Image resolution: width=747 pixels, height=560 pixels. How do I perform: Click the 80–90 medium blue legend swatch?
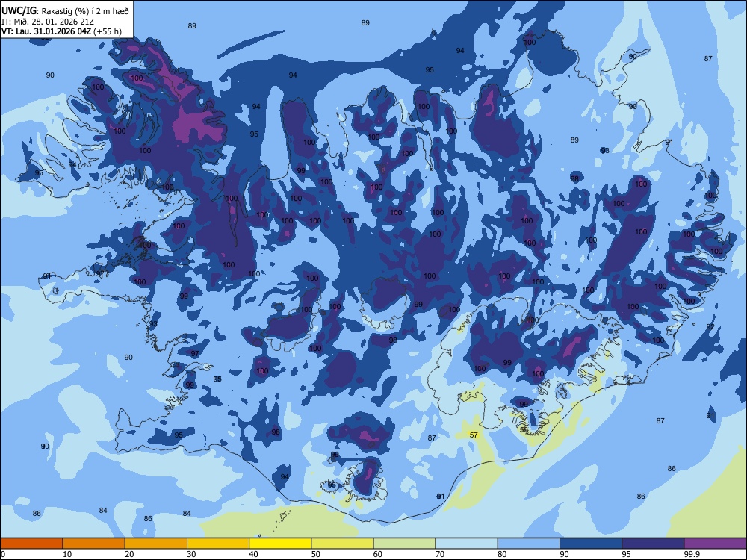529,544
